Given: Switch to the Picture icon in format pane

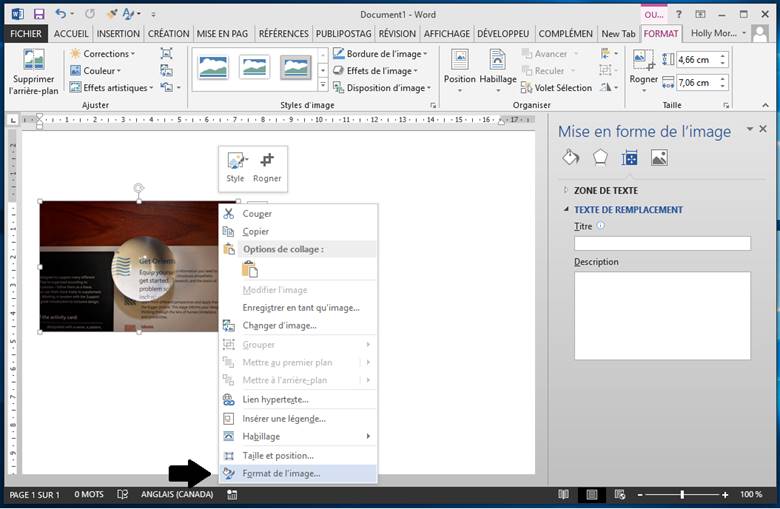Looking at the screenshot, I should pos(659,158).
